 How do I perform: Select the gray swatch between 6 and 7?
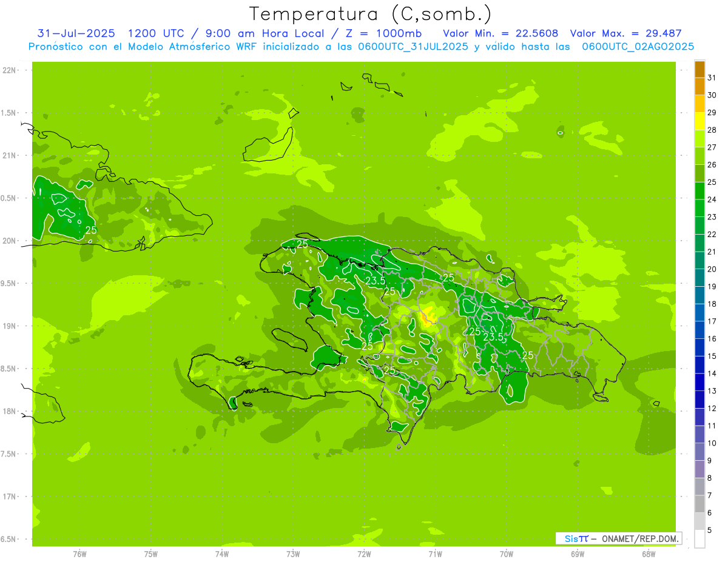699,504
